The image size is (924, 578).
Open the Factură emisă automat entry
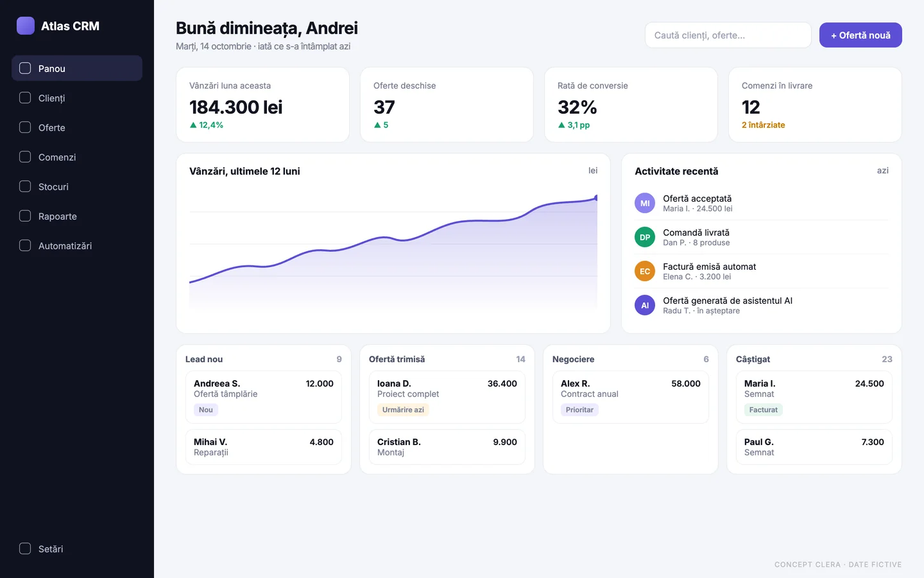coord(762,271)
